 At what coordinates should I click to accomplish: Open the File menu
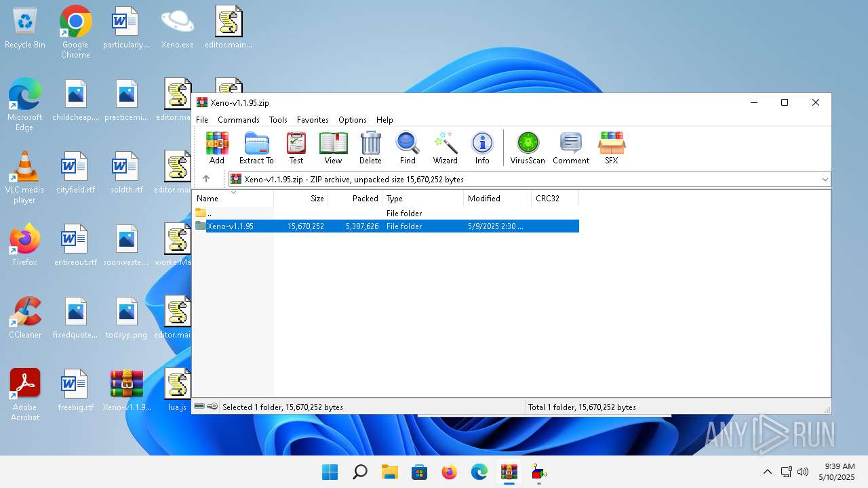(x=202, y=119)
